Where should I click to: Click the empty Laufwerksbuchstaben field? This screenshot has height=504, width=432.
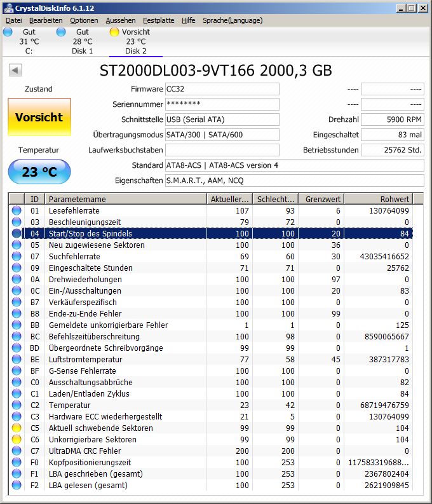pyautogui.click(x=222, y=150)
